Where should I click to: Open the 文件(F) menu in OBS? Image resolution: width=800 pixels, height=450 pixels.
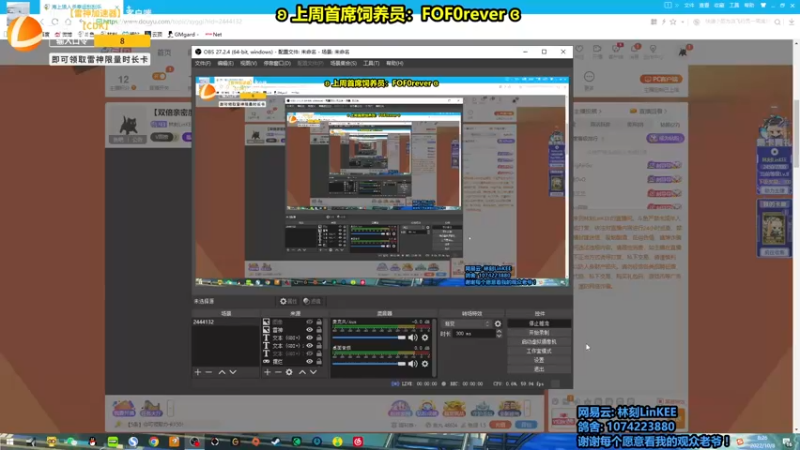[203, 63]
